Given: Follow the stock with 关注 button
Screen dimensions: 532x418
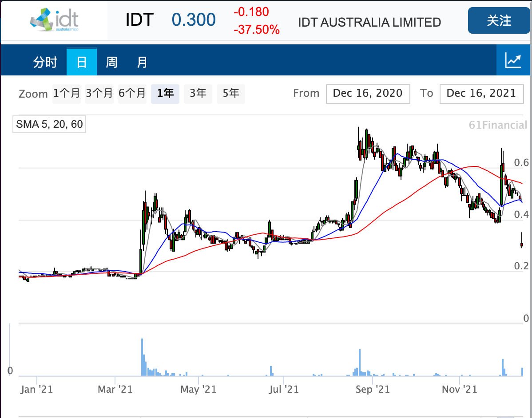Looking at the screenshot, I should pyautogui.click(x=498, y=21).
